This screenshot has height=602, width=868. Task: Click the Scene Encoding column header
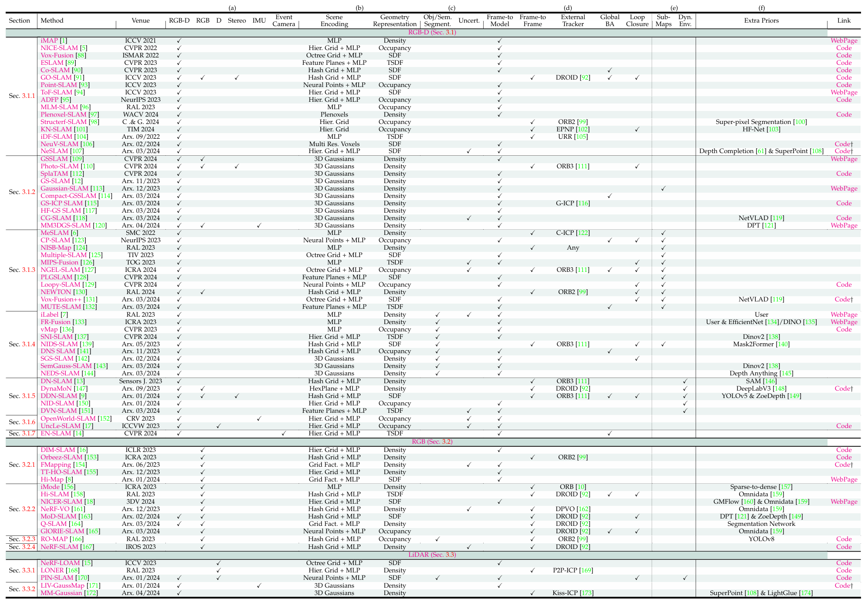pyautogui.click(x=334, y=20)
